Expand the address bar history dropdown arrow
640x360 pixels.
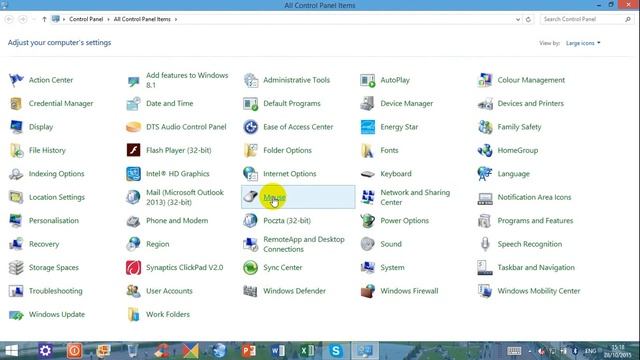click(x=518, y=20)
